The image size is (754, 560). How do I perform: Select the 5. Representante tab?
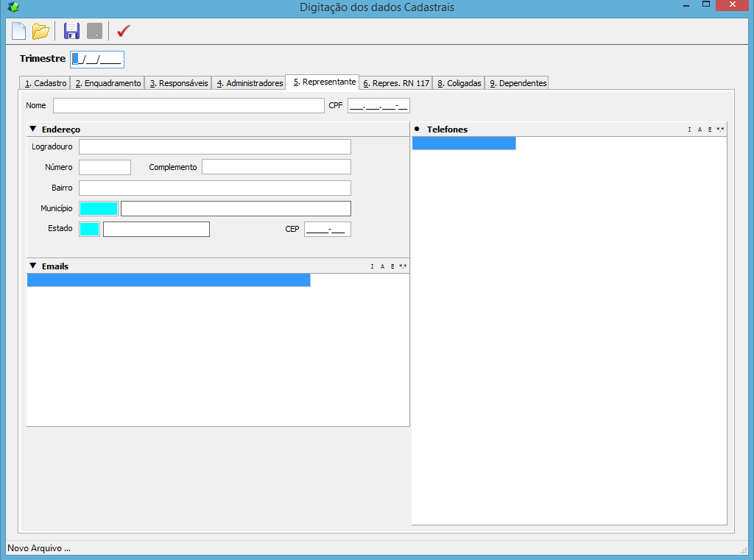[324, 82]
